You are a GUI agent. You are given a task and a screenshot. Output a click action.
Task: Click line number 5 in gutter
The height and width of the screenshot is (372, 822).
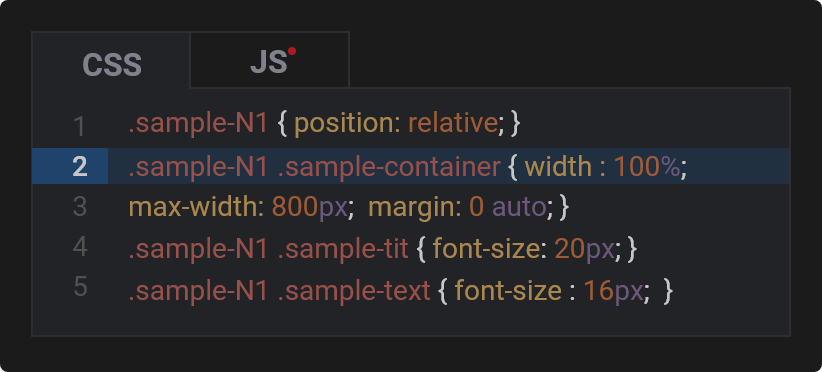point(80,286)
